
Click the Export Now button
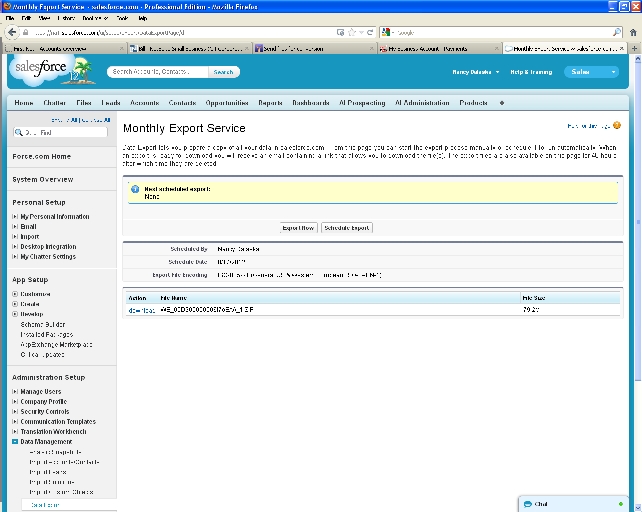[x=298, y=228]
